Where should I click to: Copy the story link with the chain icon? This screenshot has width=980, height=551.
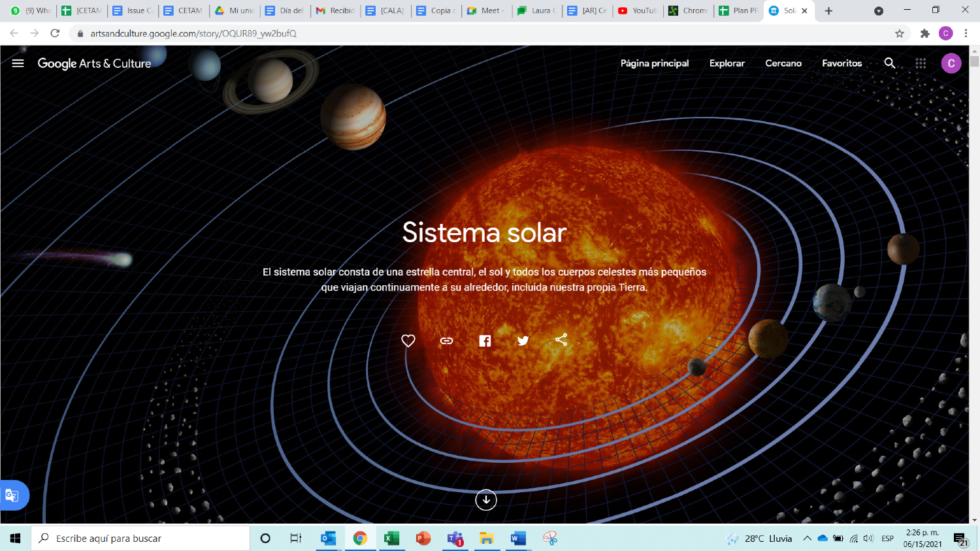[x=446, y=340]
